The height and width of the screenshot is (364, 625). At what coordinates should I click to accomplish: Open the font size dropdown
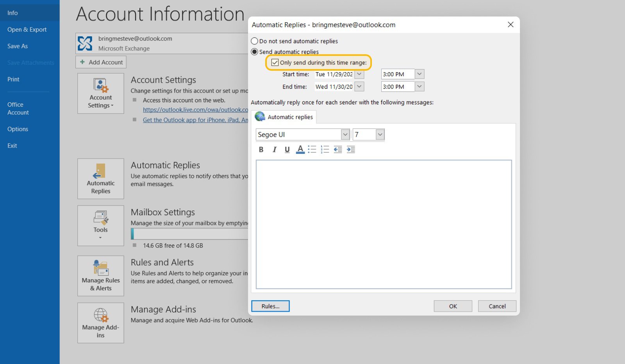[x=380, y=134]
